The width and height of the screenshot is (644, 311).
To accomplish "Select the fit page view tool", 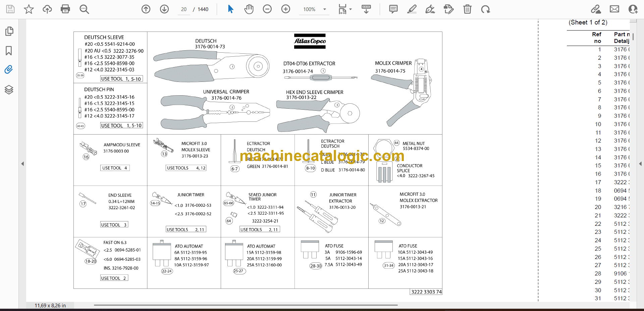I will point(342,9).
